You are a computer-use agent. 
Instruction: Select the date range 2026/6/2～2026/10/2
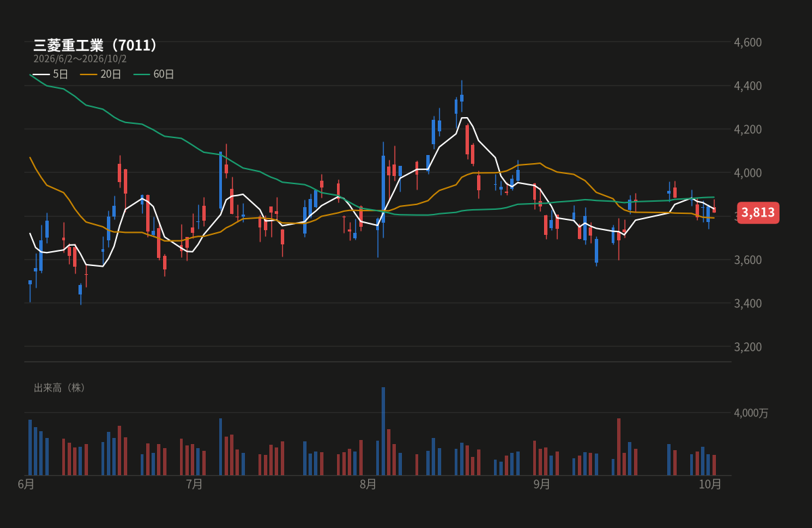click(x=80, y=59)
